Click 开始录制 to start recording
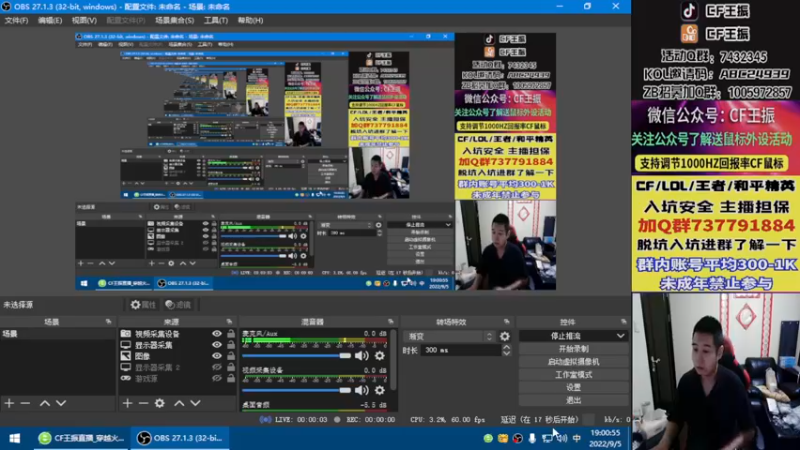Screen dimensions: 800x450 [573, 349]
